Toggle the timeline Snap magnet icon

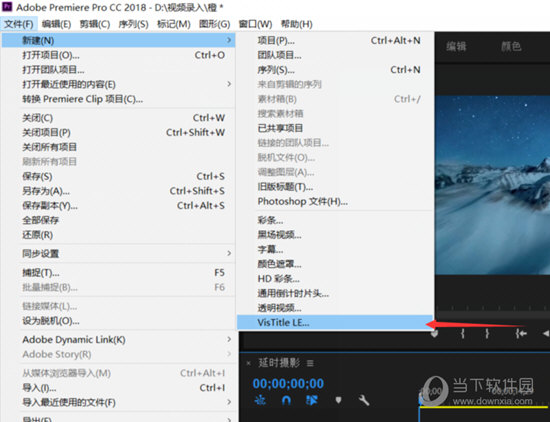coord(286,400)
